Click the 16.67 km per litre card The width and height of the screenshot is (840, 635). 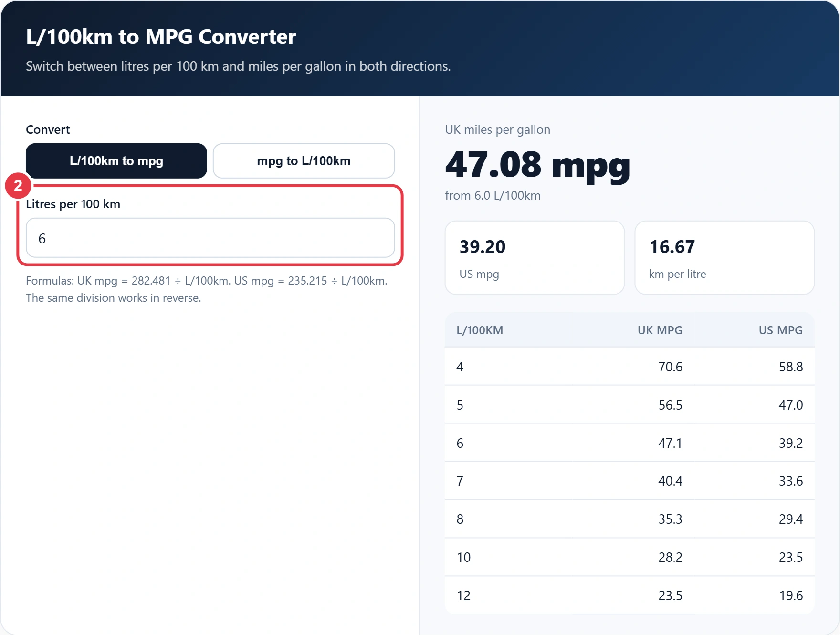coord(724,258)
